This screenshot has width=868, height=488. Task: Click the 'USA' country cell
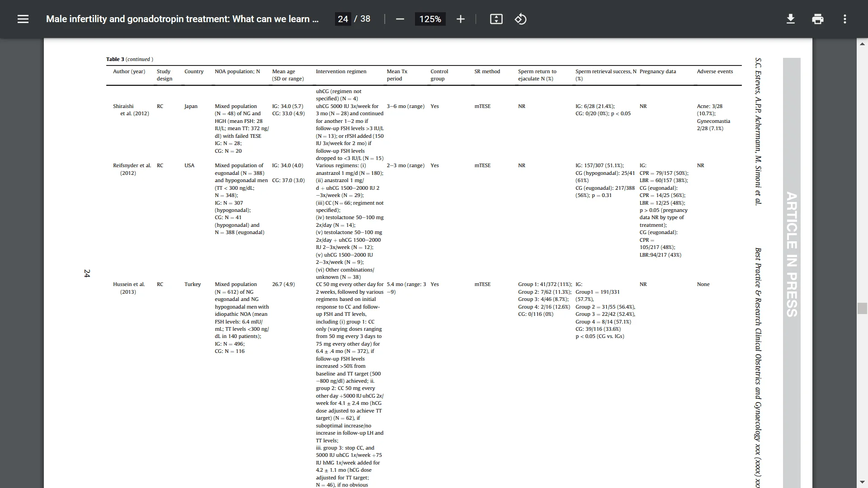189,165
